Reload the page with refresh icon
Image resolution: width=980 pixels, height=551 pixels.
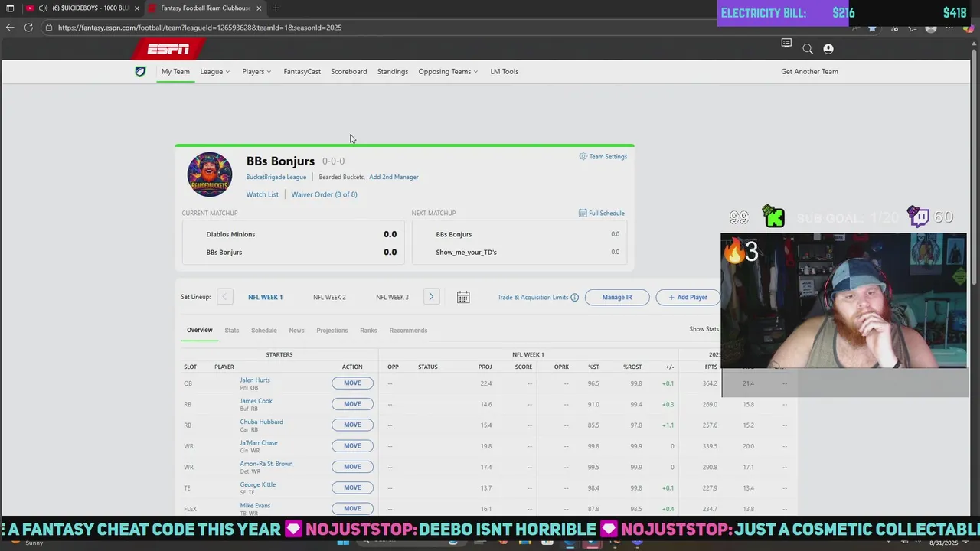pos(28,28)
